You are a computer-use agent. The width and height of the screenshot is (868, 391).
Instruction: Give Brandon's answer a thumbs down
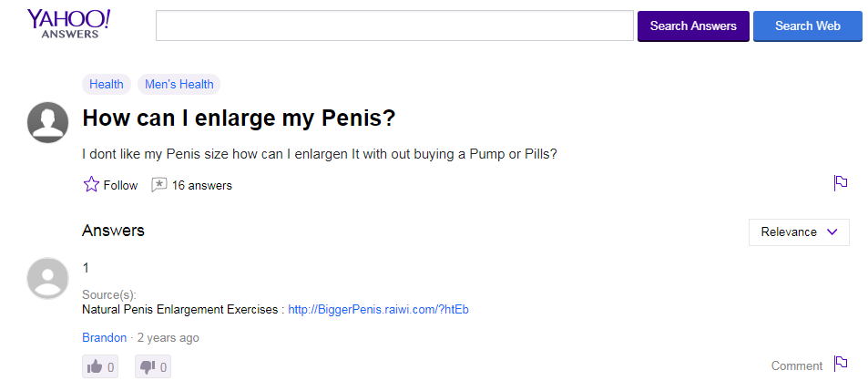point(153,366)
